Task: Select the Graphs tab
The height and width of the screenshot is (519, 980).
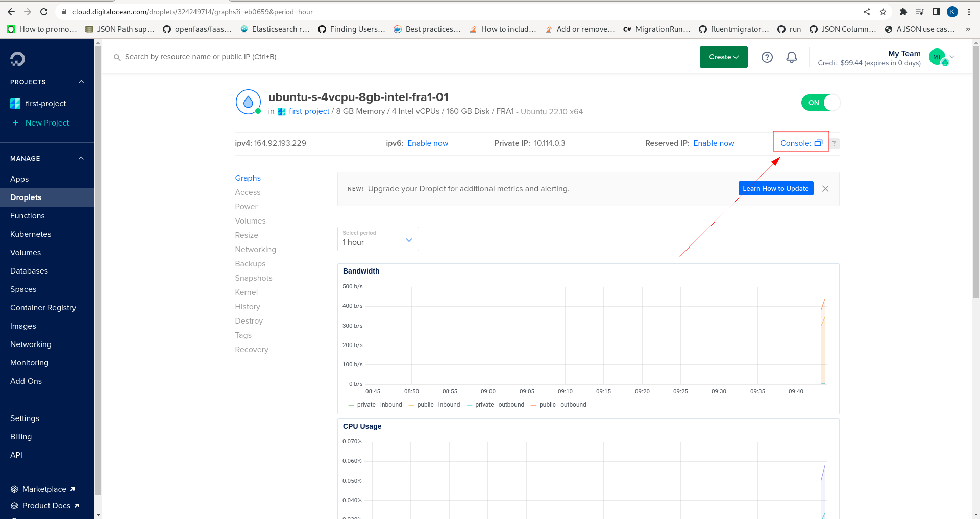Action: tap(248, 178)
